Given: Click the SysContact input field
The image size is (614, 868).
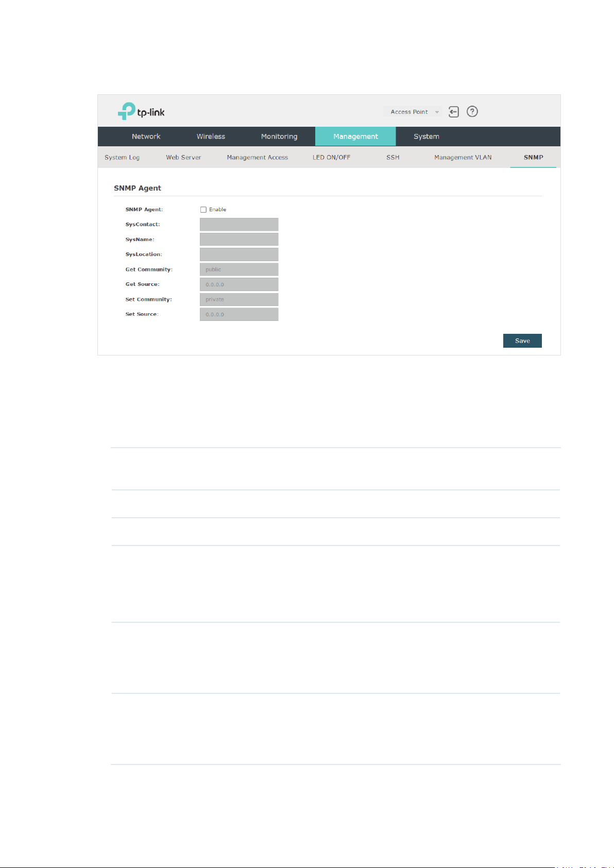Looking at the screenshot, I should point(239,225).
